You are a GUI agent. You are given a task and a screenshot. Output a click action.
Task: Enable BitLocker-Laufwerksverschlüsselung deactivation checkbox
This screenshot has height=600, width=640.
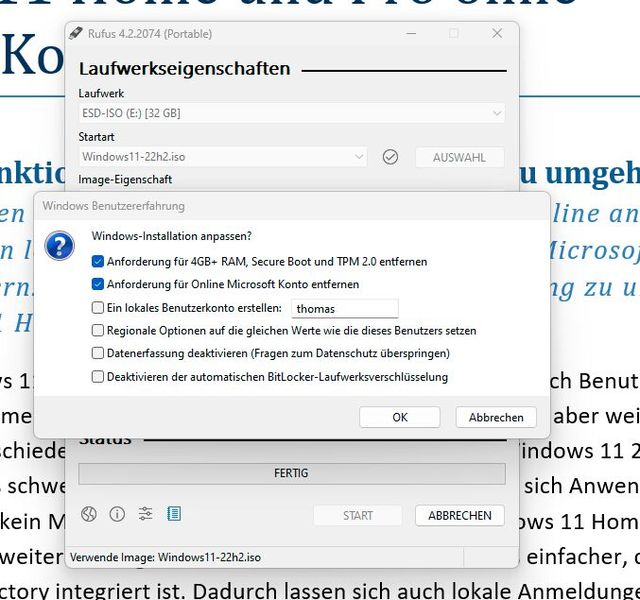tap(98, 376)
